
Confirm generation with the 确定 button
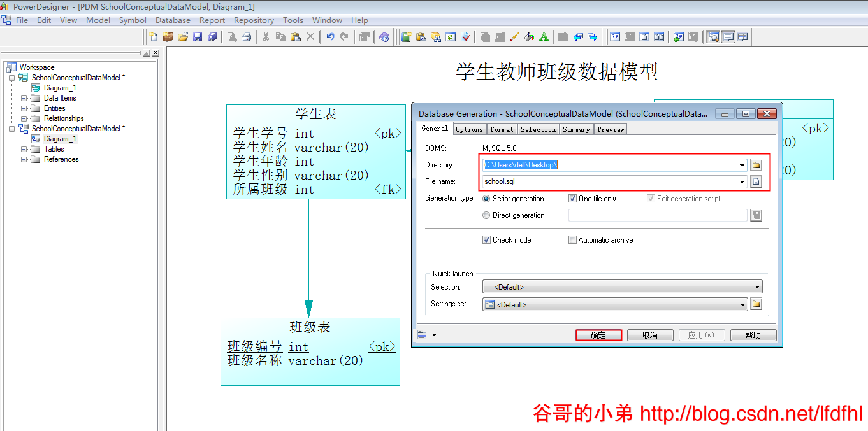click(598, 334)
